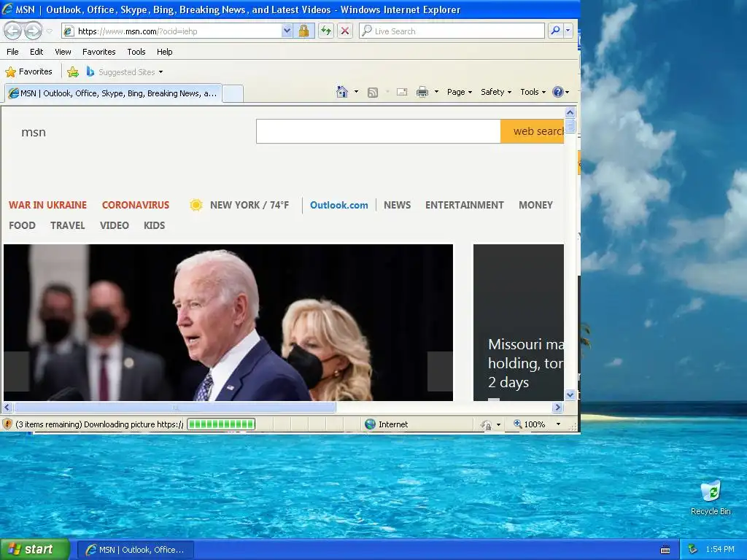Click the orange web search button
This screenshot has width=747, height=560.
pos(532,131)
